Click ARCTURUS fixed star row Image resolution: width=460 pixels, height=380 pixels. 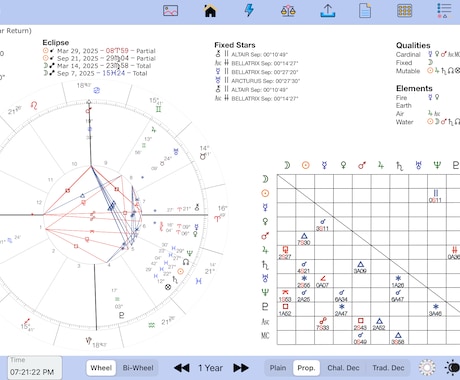[x=258, y=81]
